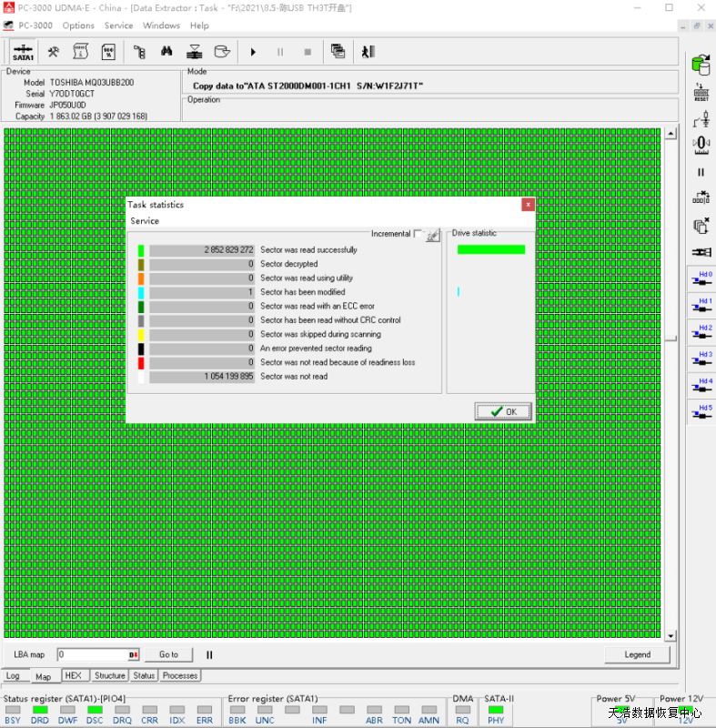Open the Legend button
The height and width of the screenshot is (728, 716).
tap(637, 654)
